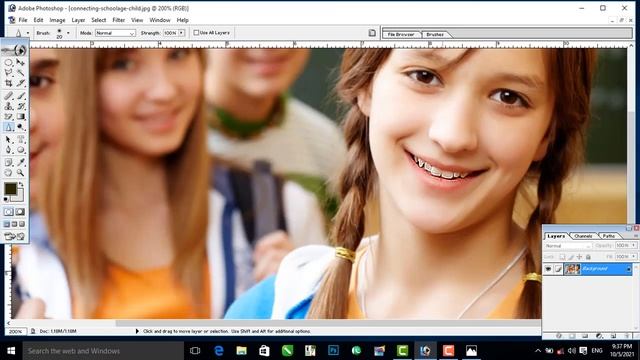This screenshot has width=640, height=360.
Task: Toggle lock position in Layers panel
Action: coord(579,257)
